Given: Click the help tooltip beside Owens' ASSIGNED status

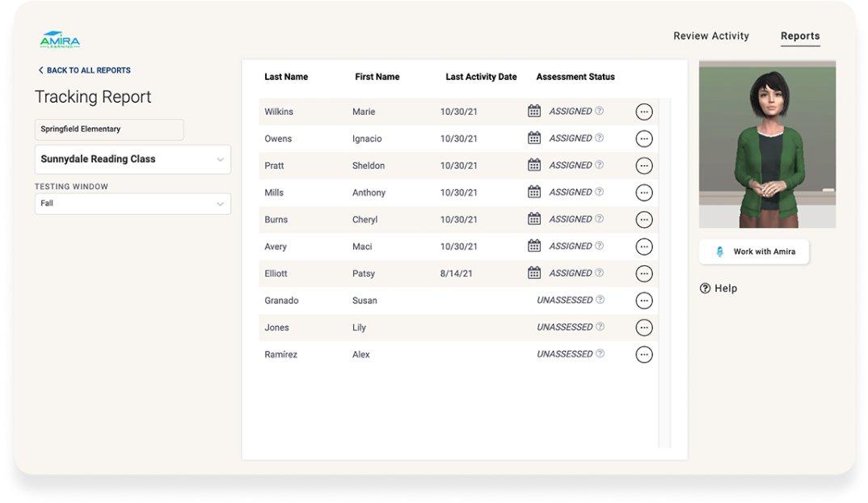Looking at the screenshot, I should click(x=600, y=138).
